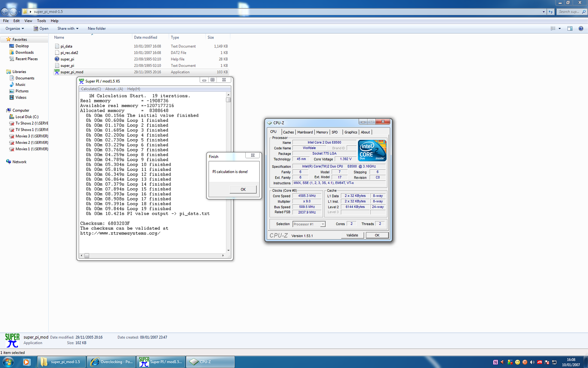Switch to the Caches tab in CPU-Z
588x368 pixels.
[x=288, y=132]
